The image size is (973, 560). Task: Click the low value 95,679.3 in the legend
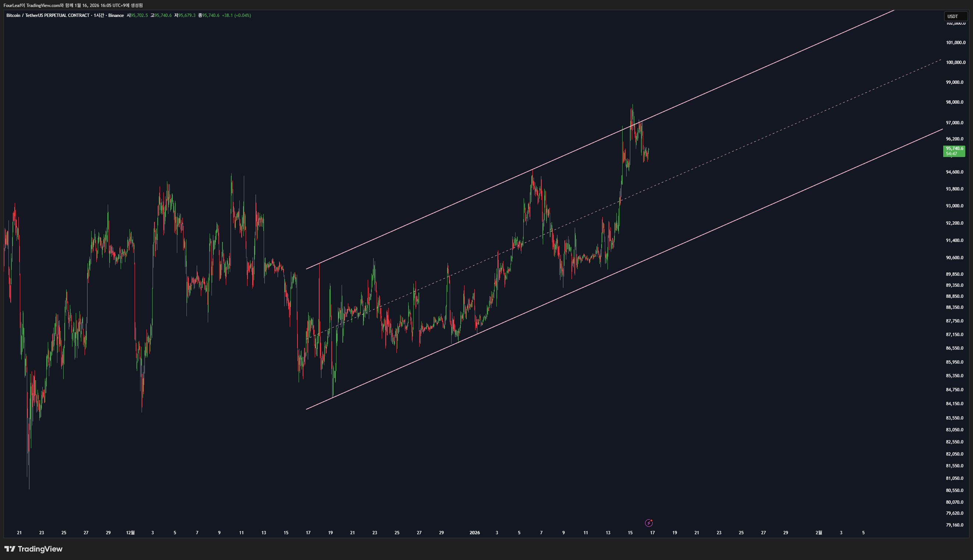187,15
